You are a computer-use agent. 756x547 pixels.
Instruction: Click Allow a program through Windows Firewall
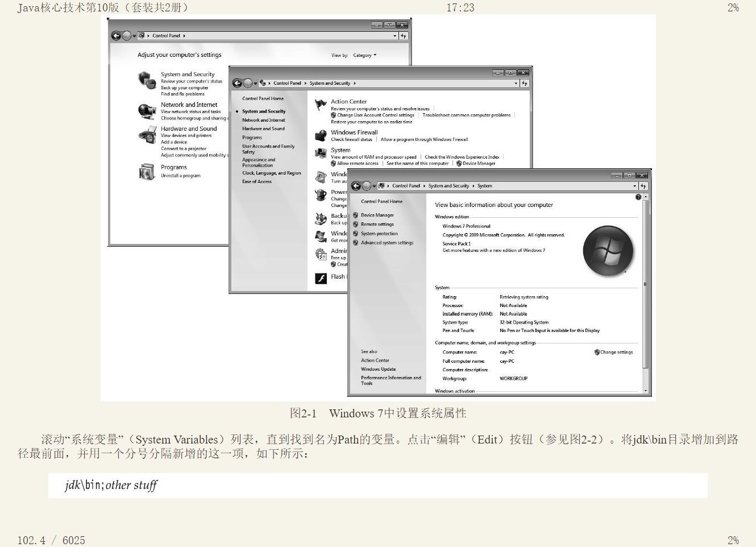pyautogui.click(x=425, y=139)
